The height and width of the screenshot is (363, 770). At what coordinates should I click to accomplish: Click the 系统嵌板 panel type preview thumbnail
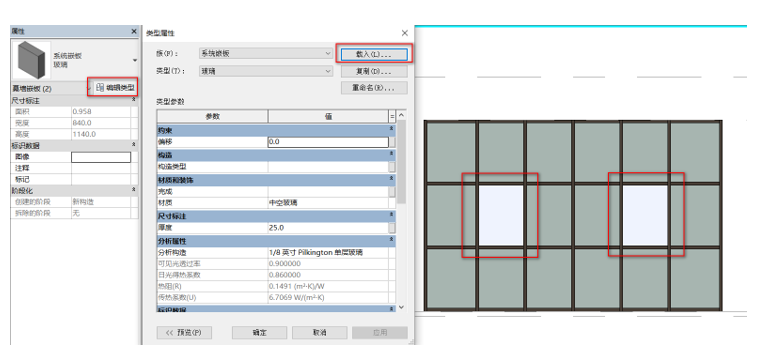[31, 60]
